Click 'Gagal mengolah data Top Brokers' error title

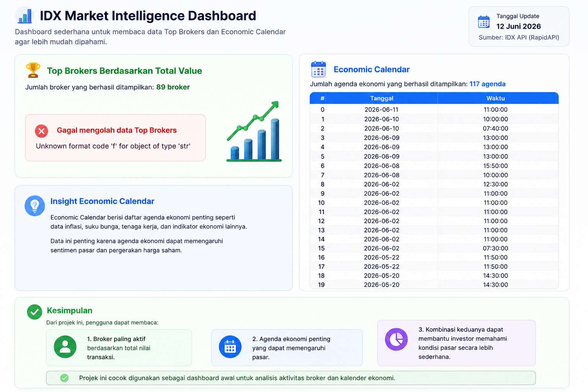pyautogui.click(x=117, y=130)
